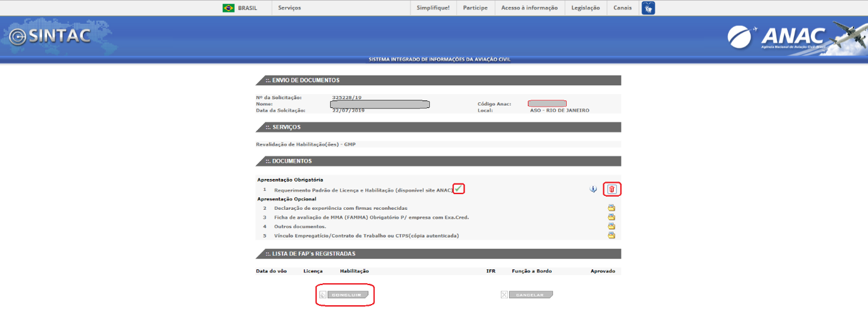Click upload icon for Declaração de experiência

point(611,208)
